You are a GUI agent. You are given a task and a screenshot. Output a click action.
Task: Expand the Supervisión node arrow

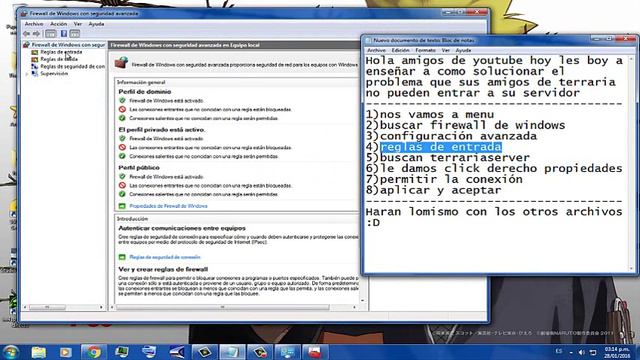tap(27, 74)
